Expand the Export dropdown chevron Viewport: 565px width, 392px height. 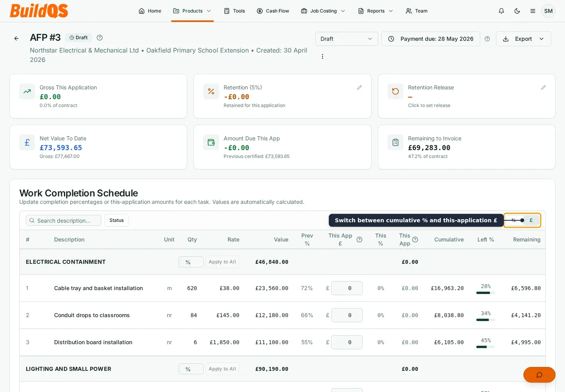[x=542, y=39]
